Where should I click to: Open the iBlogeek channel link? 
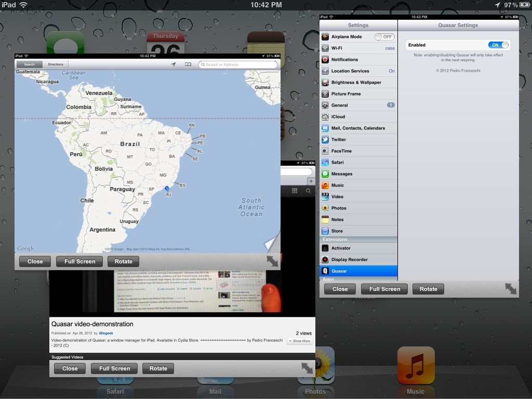tap(106, 333)
